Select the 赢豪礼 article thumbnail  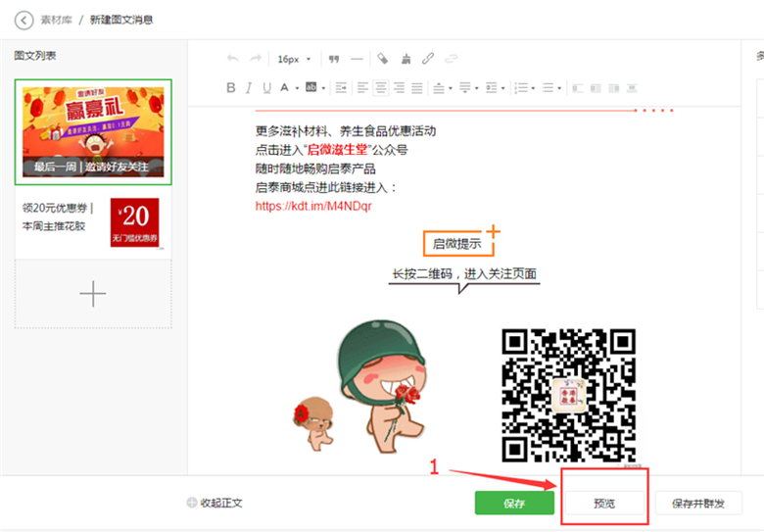[x=93, y=132]
